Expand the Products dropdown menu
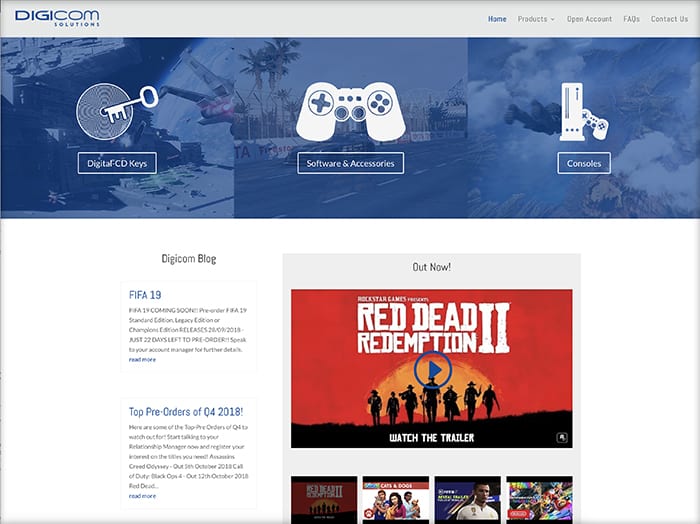Screen dimensions: 700x524 [536, 19]
